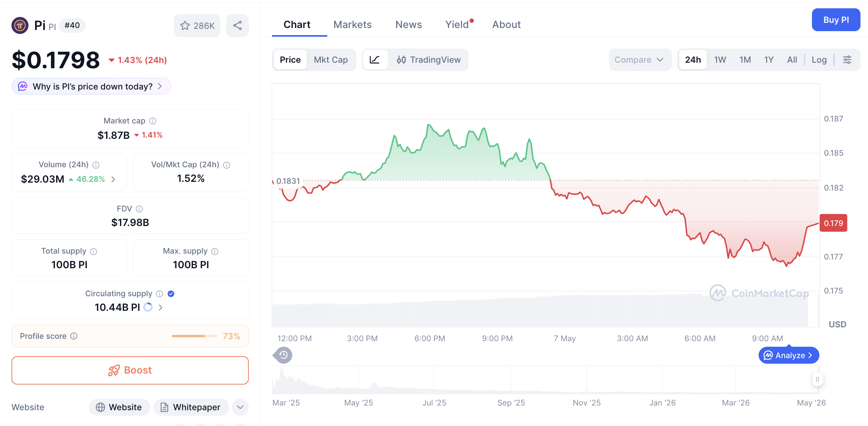Click the red dot on Yield tab
Image resolution: width=868 pixels, height=426 pixels.
tap(472, 21)
